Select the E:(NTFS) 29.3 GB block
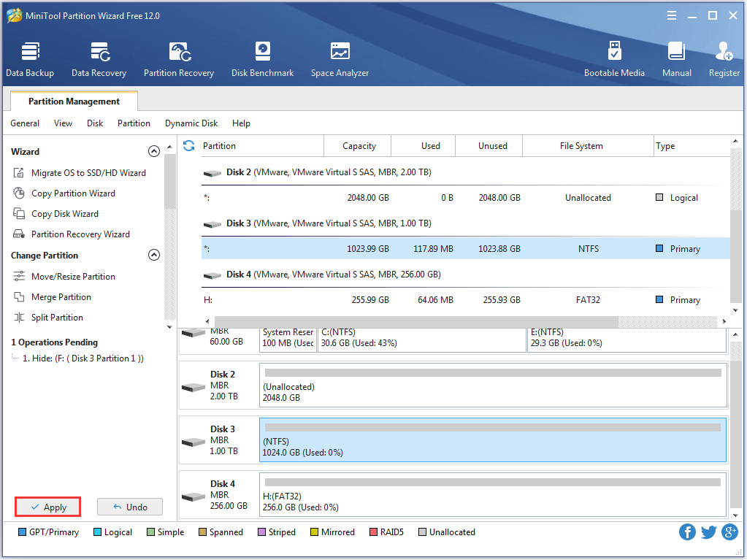Screen dimensions: 747x560 (627, 340)
